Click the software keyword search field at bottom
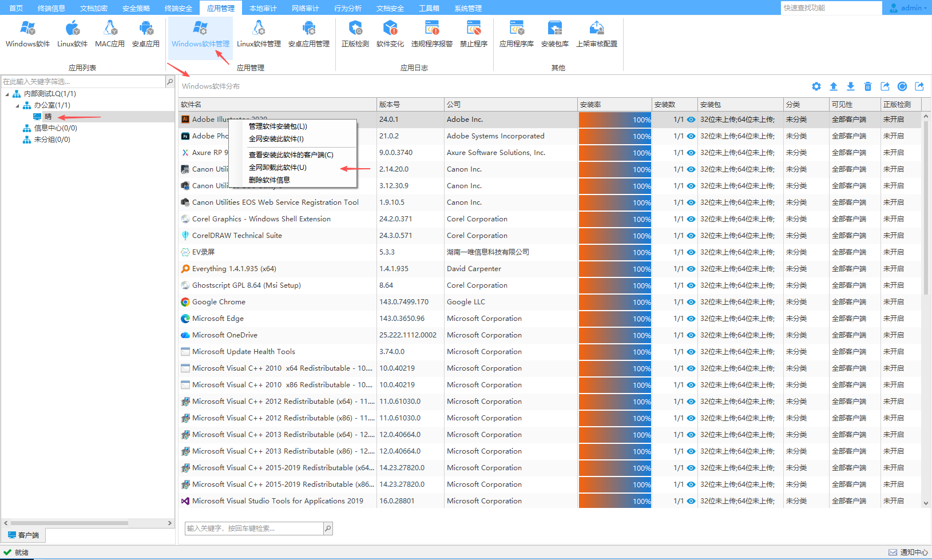The width and height of the screenshot is (932, 560). [253, 529]
